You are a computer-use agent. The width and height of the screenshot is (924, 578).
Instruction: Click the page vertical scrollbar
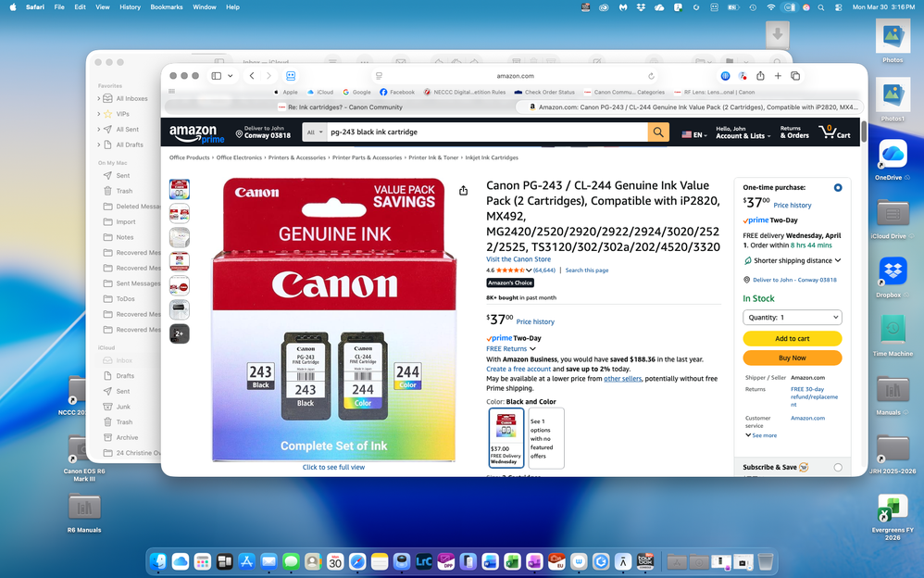tap(864, 131)
